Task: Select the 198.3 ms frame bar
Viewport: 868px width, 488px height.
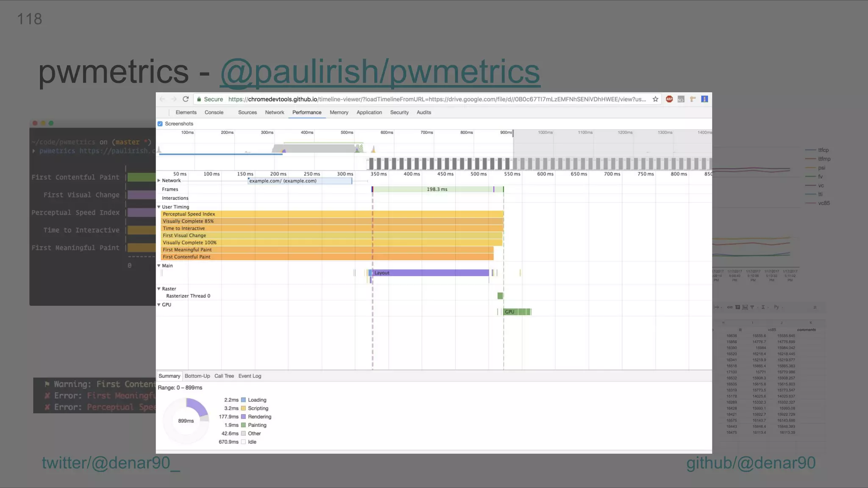Action: pyautogui.click(x=433, y=189)
